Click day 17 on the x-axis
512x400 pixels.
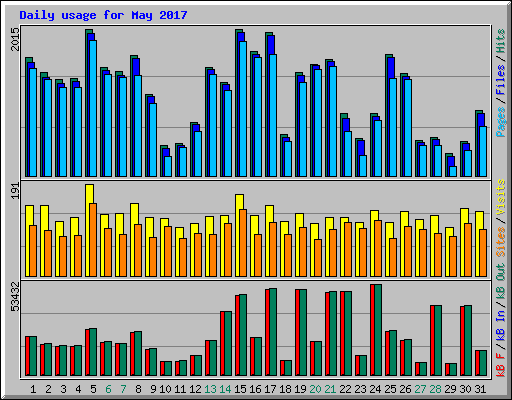coord(270,389)
